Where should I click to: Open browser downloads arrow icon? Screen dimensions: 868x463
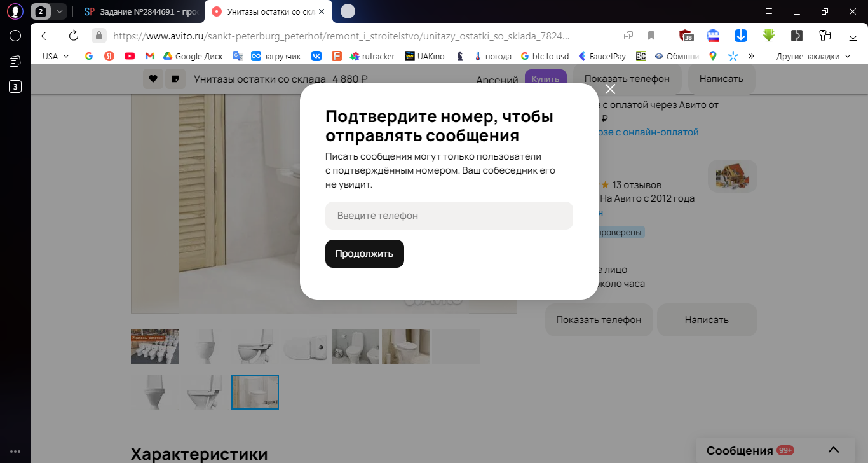click(x=852, y=36)
